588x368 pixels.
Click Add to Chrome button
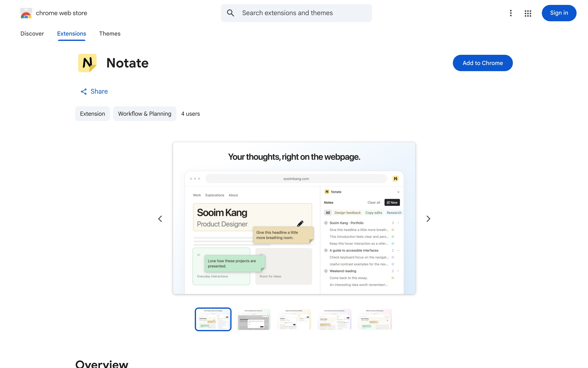click(x=483, y=63)
